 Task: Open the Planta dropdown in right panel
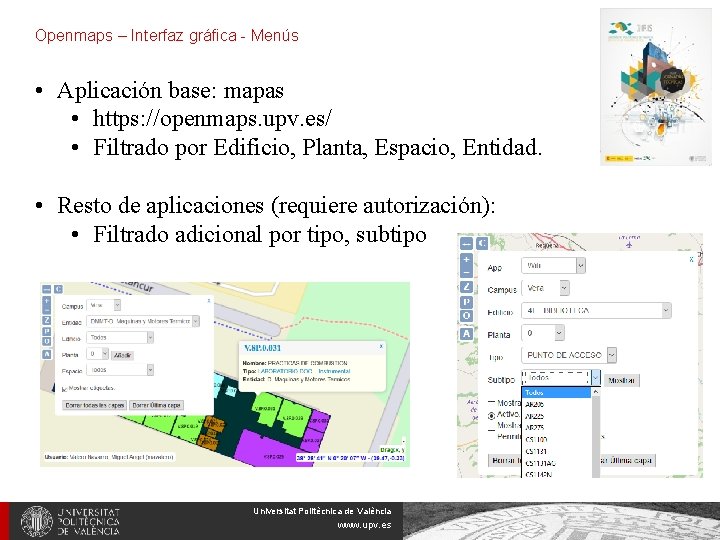(x=543, y=333)
